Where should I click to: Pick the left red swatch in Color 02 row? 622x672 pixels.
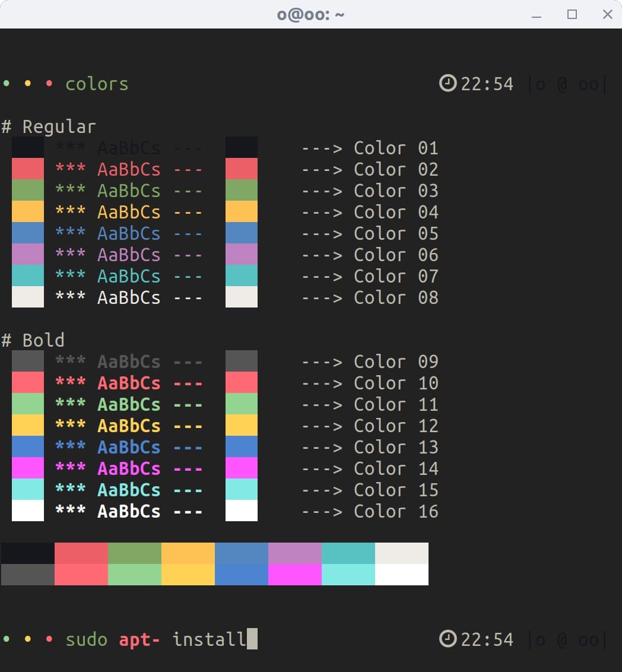coord(28,169)
